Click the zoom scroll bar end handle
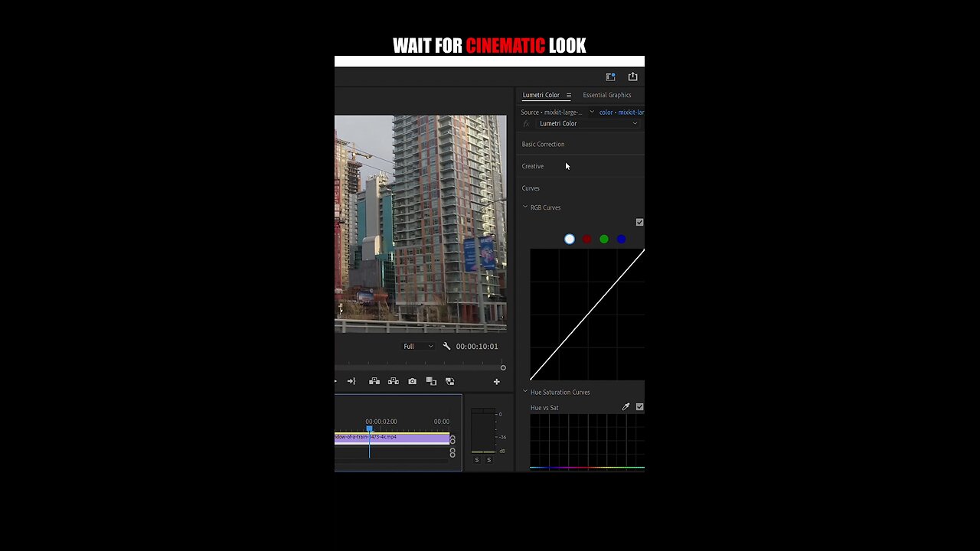The width and height of the screenshot is (980, 551). 503,367
